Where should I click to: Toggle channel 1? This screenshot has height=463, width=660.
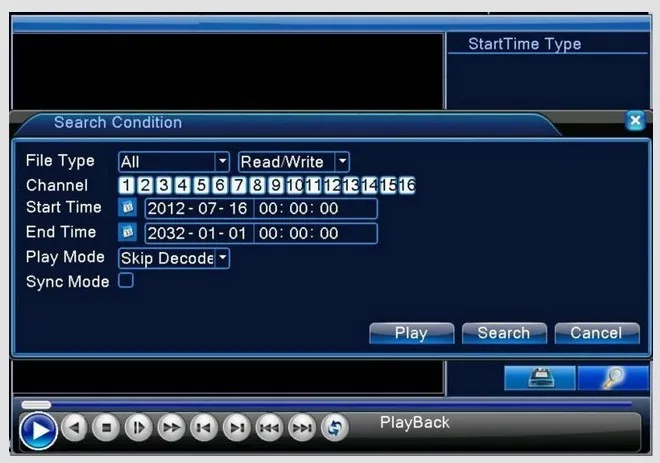(x=126, y=185)
